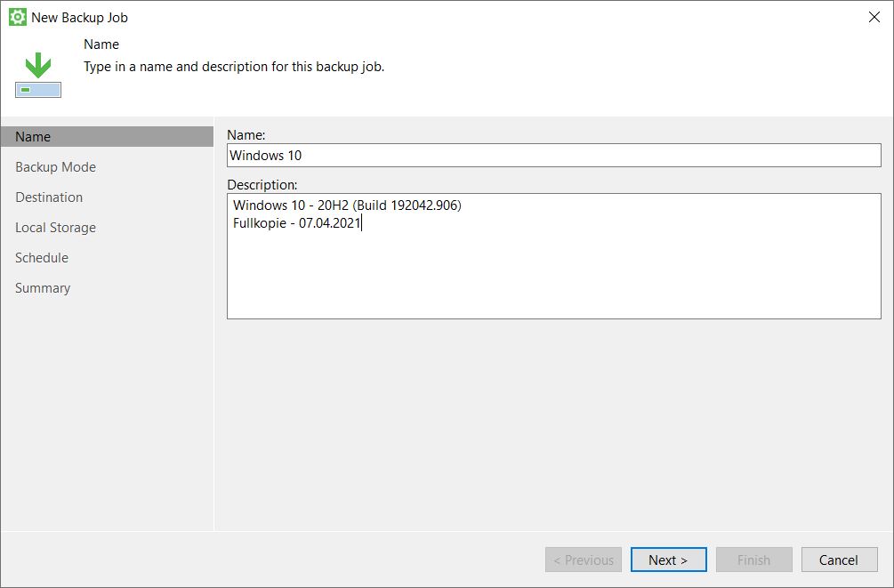This screenshot has width=894, height=588.
Task: Select the Summary wizard step
Action: pyautogui.click(x=43, y=287)
